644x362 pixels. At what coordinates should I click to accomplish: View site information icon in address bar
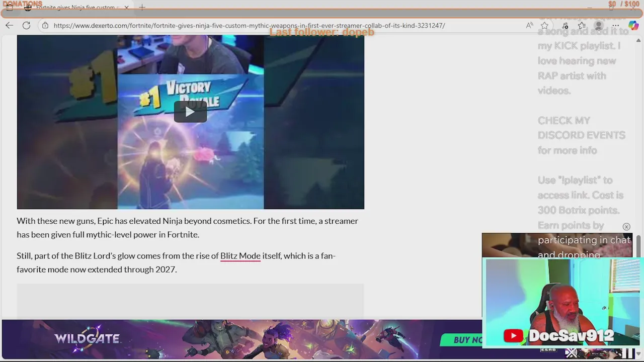pos(45,25)
